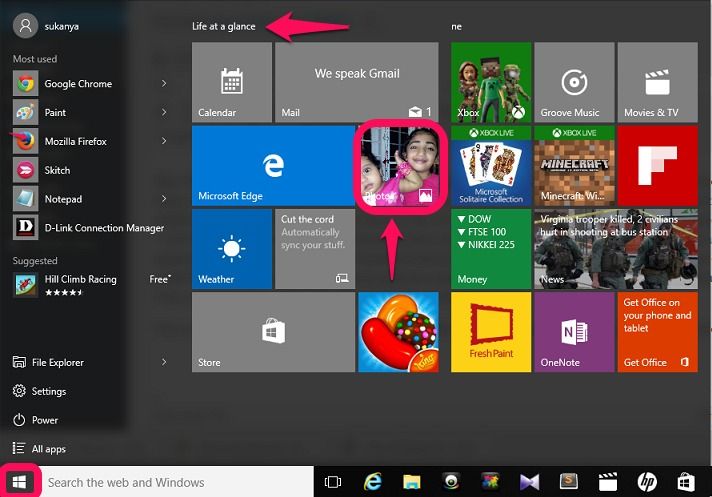Open the Money tile
This screenshot has height=497, width=712.
pos(491,249)
